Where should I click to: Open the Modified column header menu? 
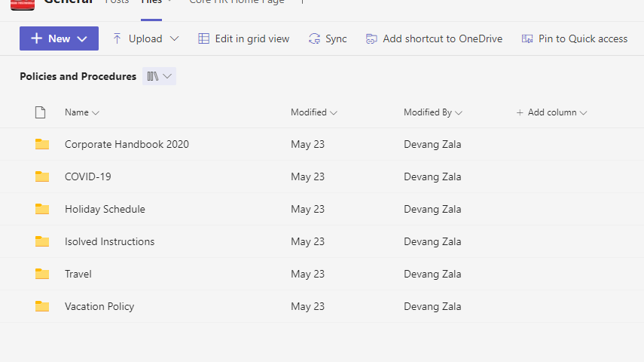(x=314, y=112)
